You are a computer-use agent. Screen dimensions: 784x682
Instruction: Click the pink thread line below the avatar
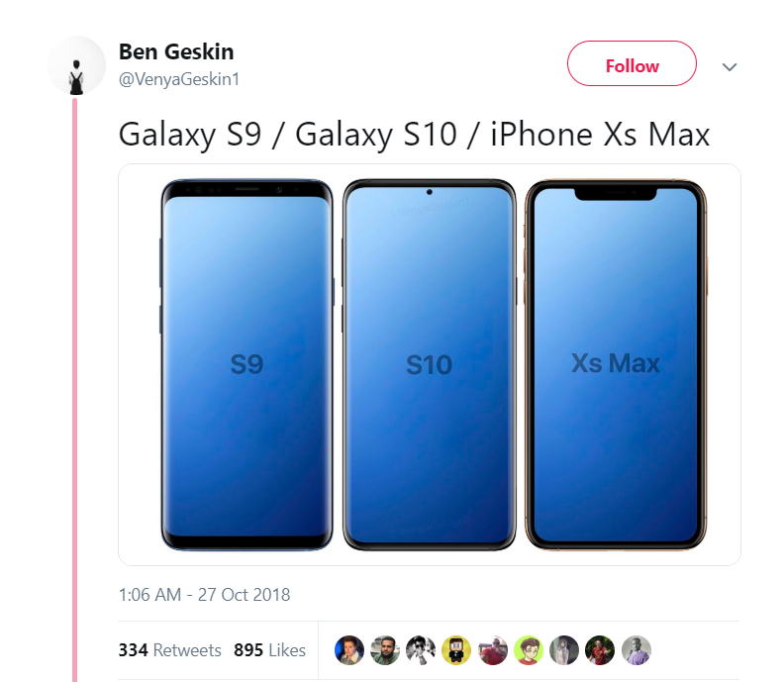coord(74,396)
